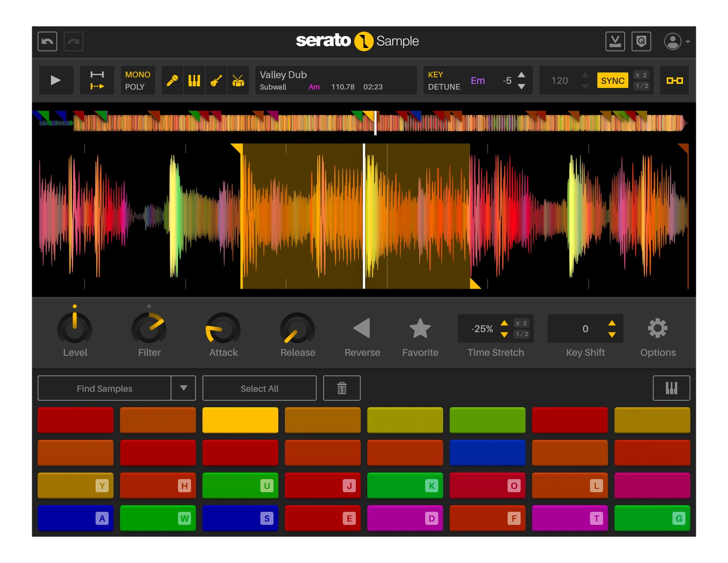
Task: Select the drum stem icon
Action: pyautogui.click(x=238, y=80)
